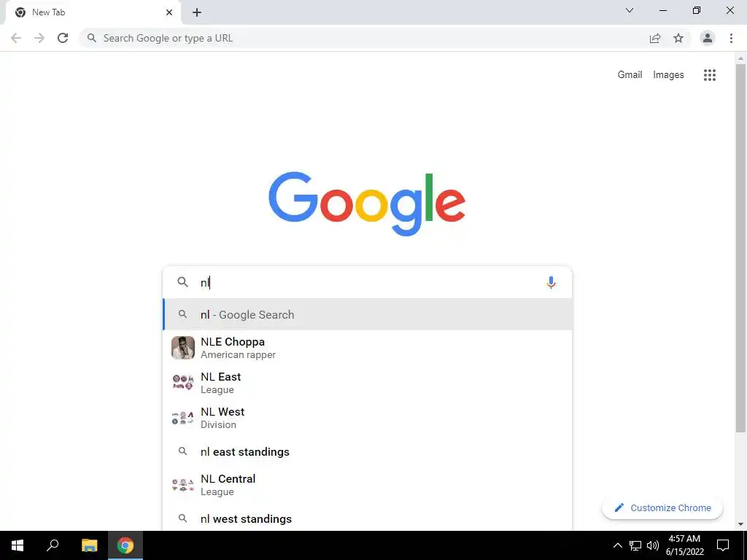Click the scrollbar down arrow
This screenshot has height=560, width=747.
tap(740, 524)
